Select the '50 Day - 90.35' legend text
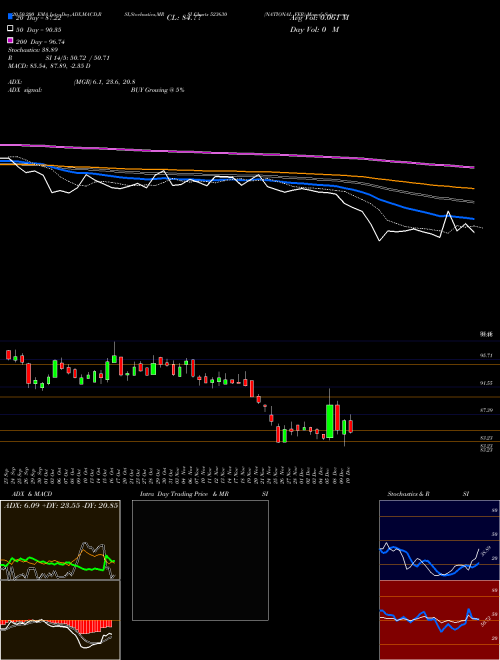Viewport: 500px width, 660px height. 38,29
